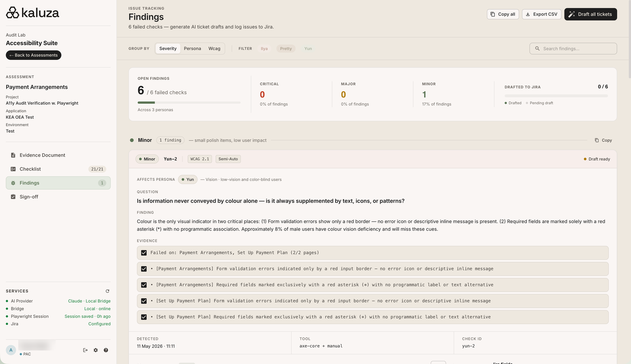Click the Sign-off icon in sidebar
This screenshot has width=631, height=364.
[13, 197]
